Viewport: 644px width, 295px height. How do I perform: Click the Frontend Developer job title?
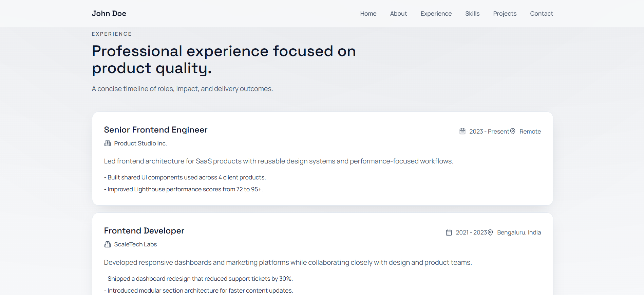(x=144, y=230)
